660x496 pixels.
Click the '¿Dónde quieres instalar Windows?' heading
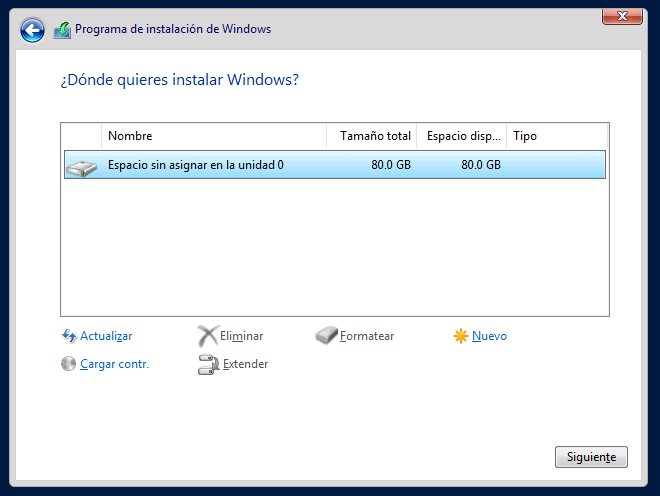180,80
